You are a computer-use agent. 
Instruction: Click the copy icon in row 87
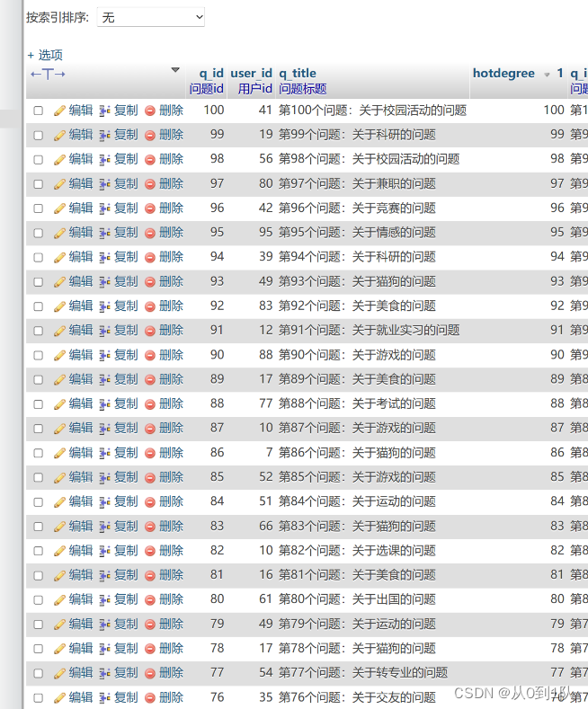point(104,429)
